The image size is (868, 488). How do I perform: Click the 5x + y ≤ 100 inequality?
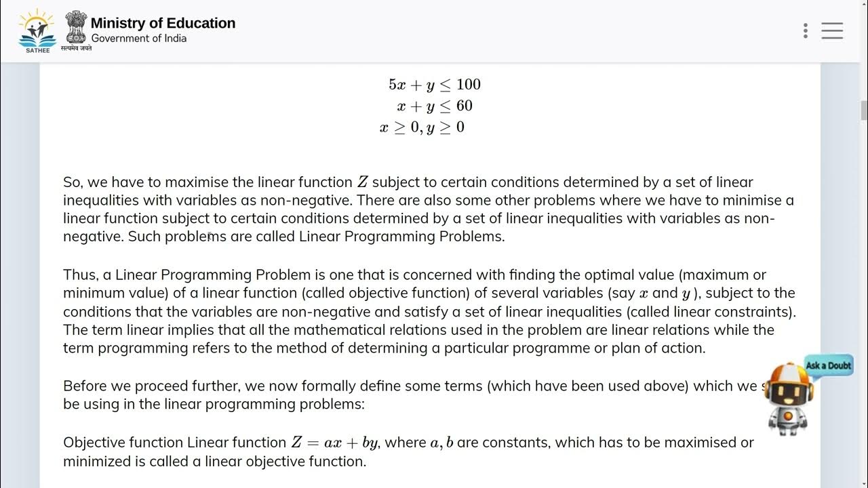click(434, 85)
